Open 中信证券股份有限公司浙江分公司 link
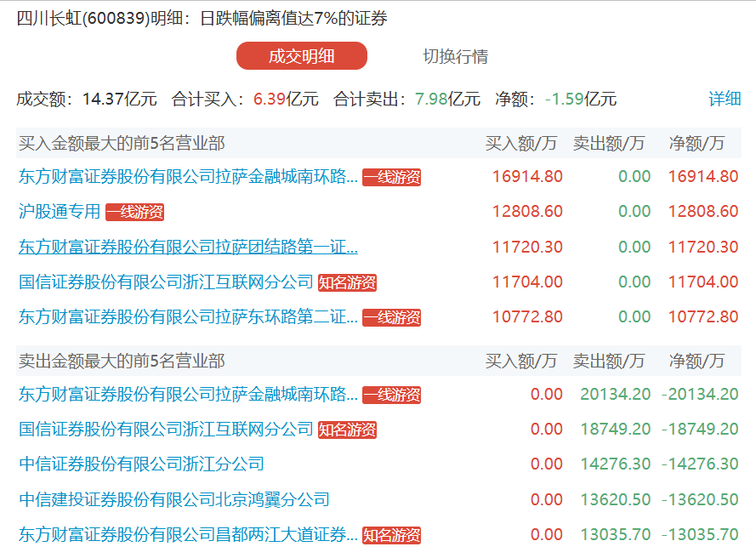Screen dimensions: 756x558 pos(141,464)
